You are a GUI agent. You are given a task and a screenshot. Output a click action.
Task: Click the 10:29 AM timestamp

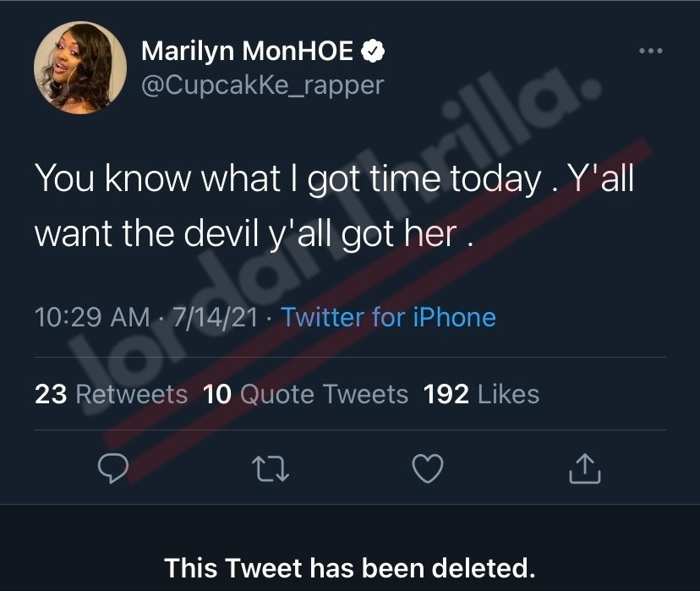click(x=92, y=317)
